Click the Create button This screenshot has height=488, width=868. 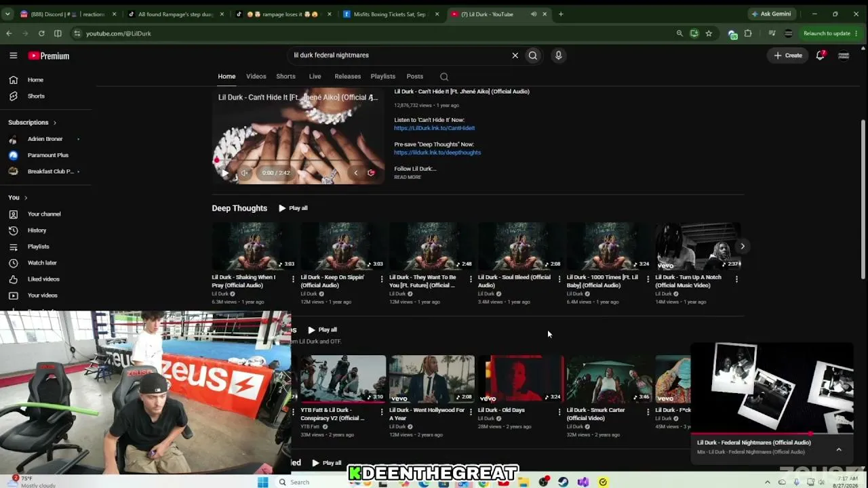pos(788,56)
